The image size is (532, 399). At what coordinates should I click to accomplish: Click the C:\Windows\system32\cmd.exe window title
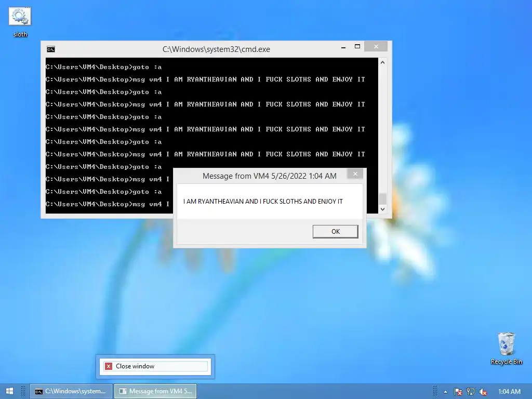point(216,49)
